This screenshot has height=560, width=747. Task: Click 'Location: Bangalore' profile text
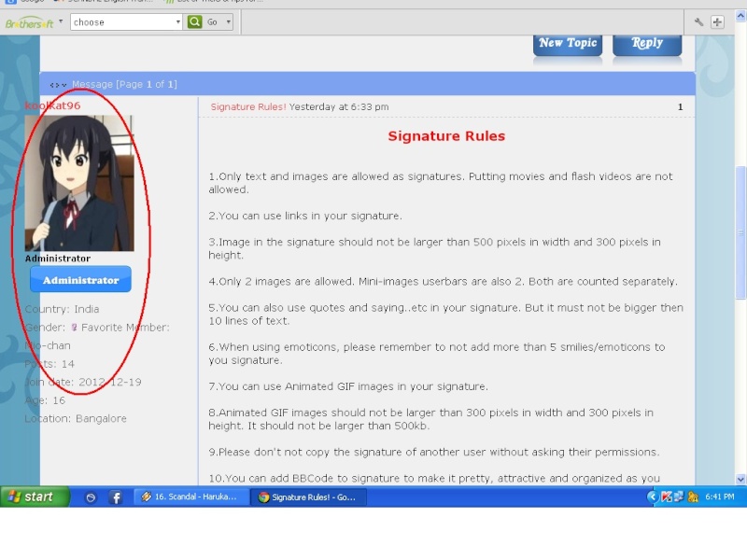(76, 418)
